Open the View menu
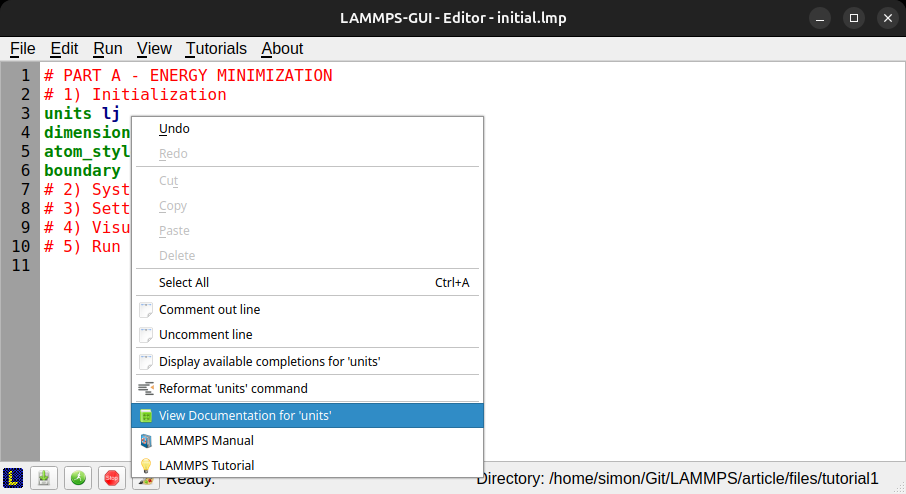 pos(154,48)
